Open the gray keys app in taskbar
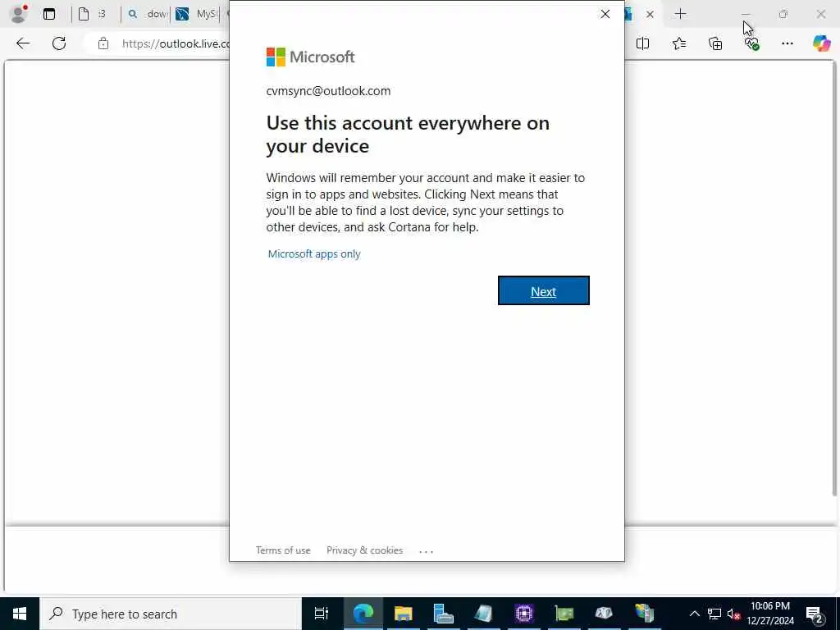 point(604,614)
